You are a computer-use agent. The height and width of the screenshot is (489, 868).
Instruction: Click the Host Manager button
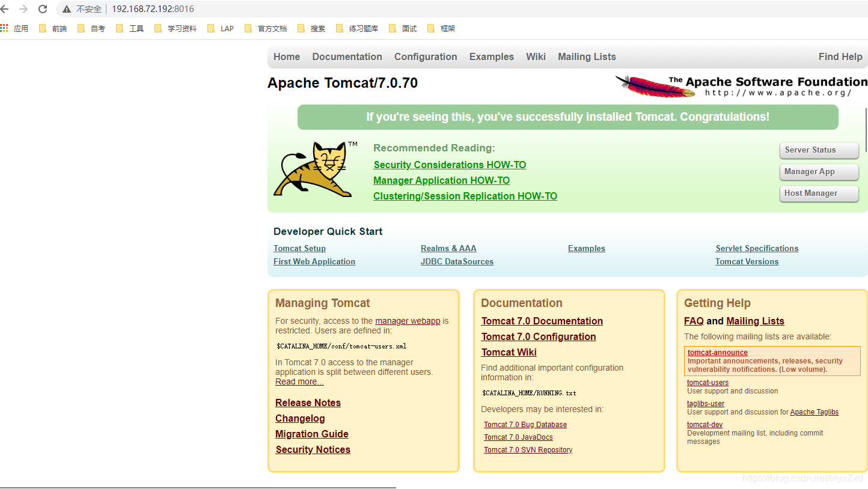[x=819, y=193]
